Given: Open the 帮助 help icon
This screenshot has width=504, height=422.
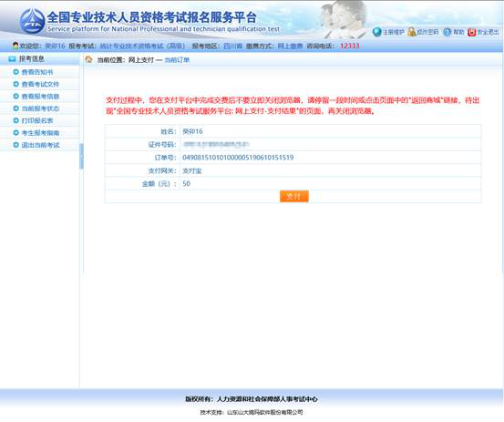Looking at the screenshot, I should click(x=447, y=32).
